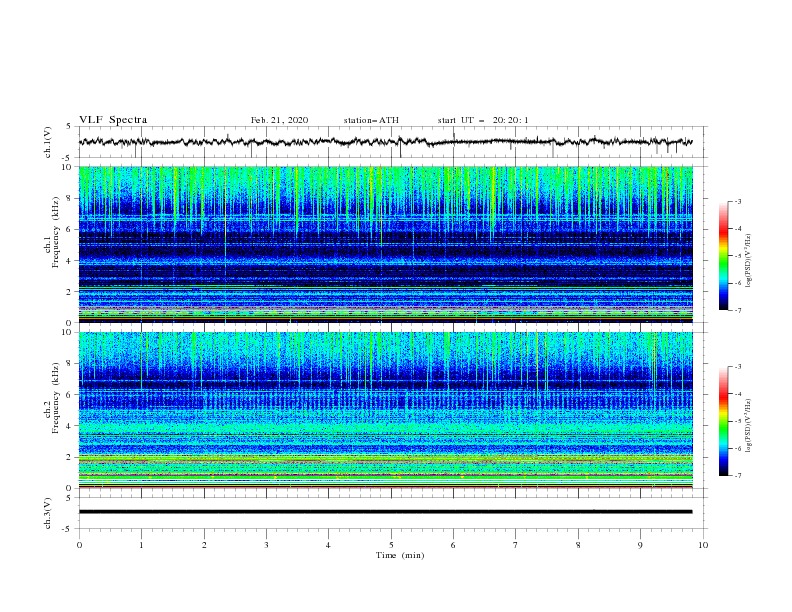
Task: Click the "2" kHz tick on ch.1 frequency axis
Action: [70, 291]
